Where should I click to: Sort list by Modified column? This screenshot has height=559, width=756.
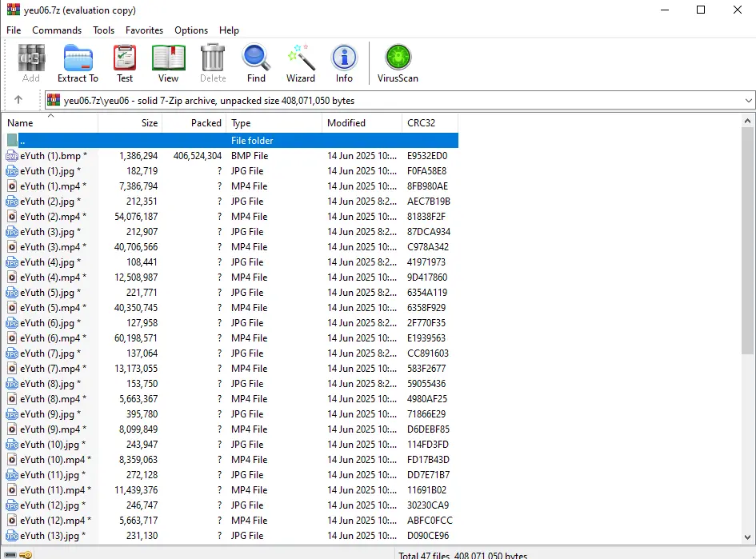(x=362, y=123)
